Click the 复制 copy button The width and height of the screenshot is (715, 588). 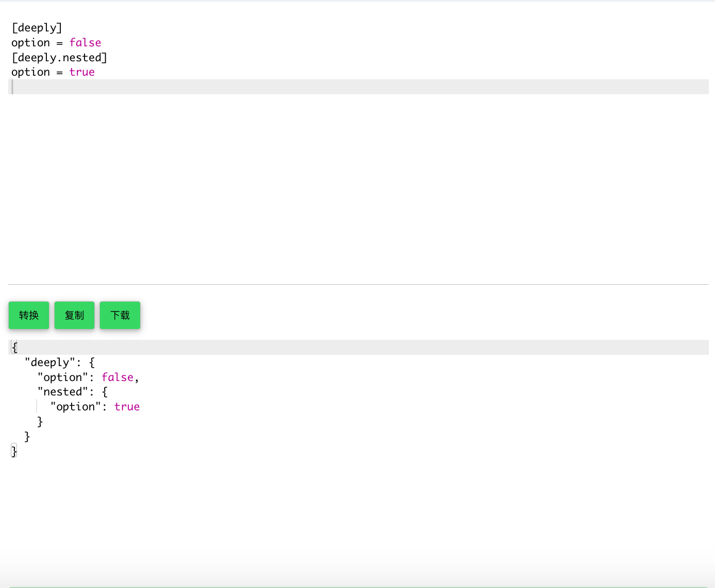point(74,315)
